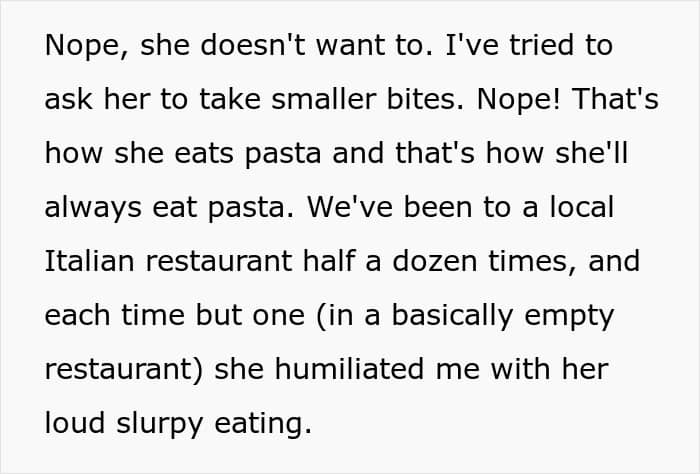This screenshot has width=700, height=474.
Task: Click the word "That's" ending line two
Action: [x=616, y=99]
